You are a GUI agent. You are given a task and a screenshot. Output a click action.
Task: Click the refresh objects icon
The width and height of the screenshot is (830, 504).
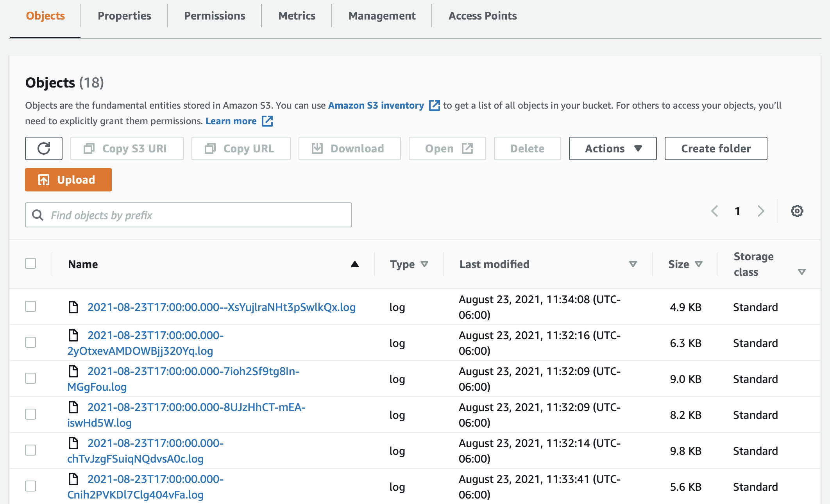pyautogui.click(x=43, y=148)
